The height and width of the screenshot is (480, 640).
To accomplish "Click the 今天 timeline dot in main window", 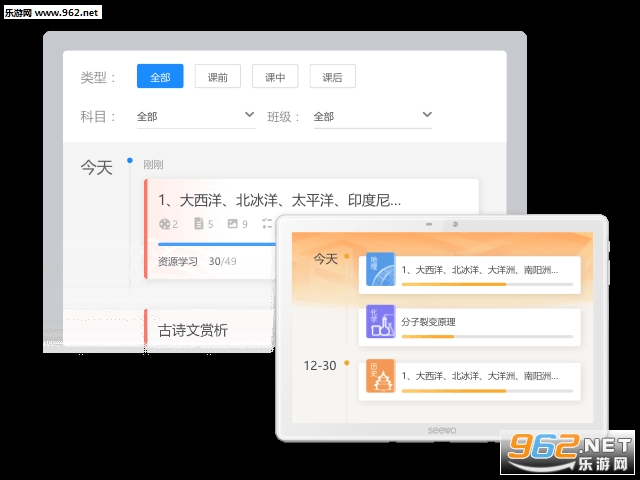I will pyautogui.click(x=130, y=160).
